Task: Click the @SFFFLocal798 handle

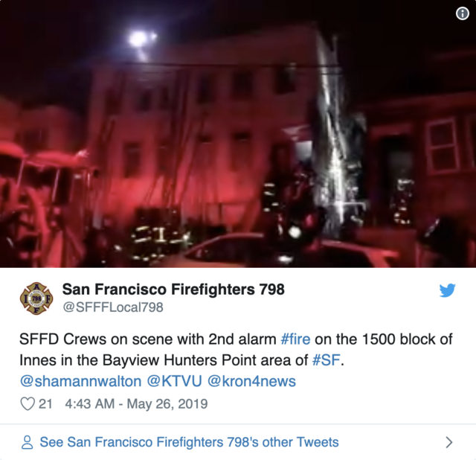Action: pos(113,307)
